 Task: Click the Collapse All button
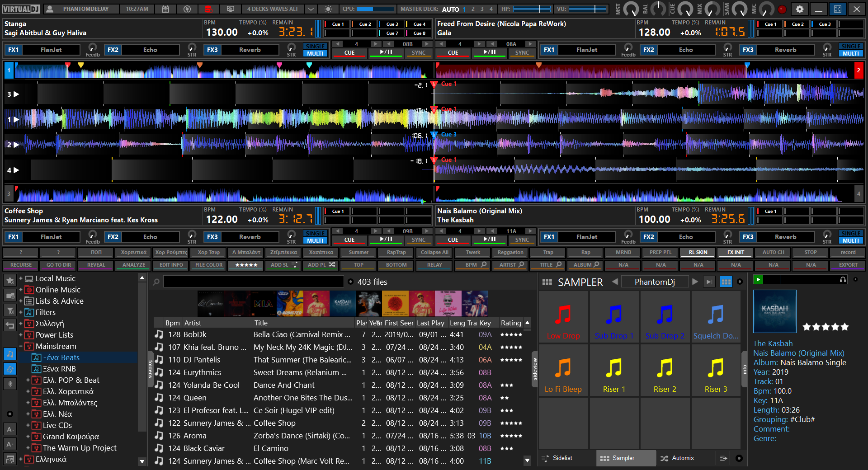click(x=434, y=253)
